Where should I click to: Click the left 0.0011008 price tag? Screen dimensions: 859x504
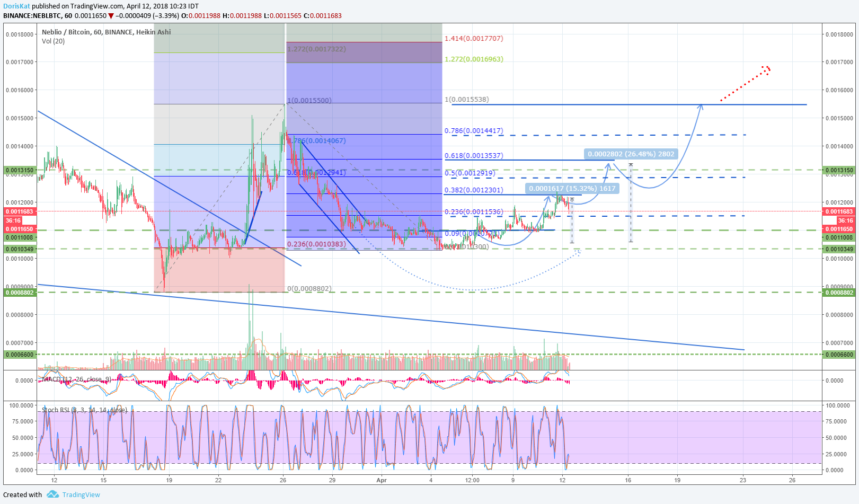[x=20, y=237]
